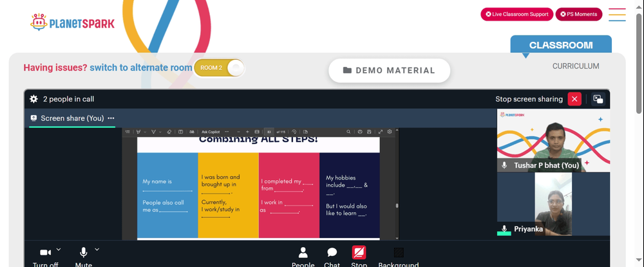Click the rotate page icon
The width and height of the screenshot is (644, 267).
pos(294,132)
